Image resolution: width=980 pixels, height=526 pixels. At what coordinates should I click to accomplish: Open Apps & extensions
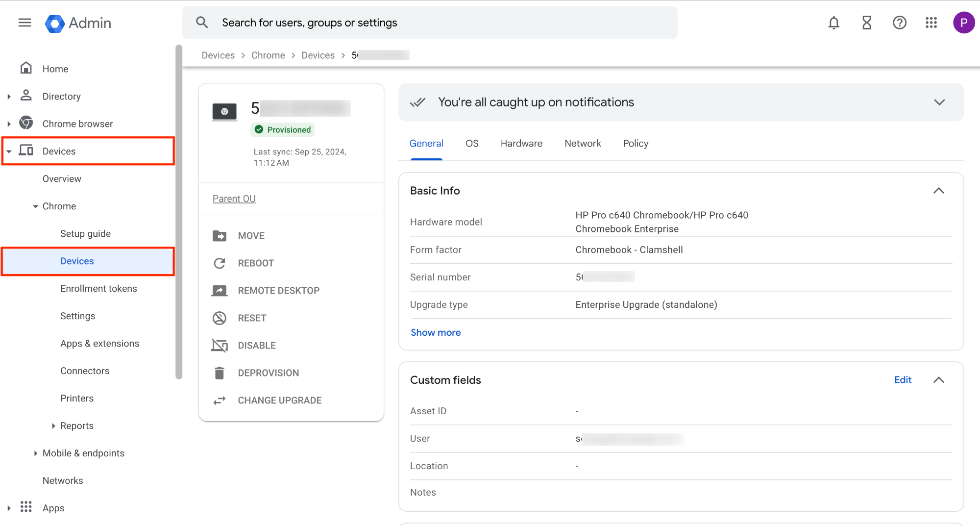(99, 343)
